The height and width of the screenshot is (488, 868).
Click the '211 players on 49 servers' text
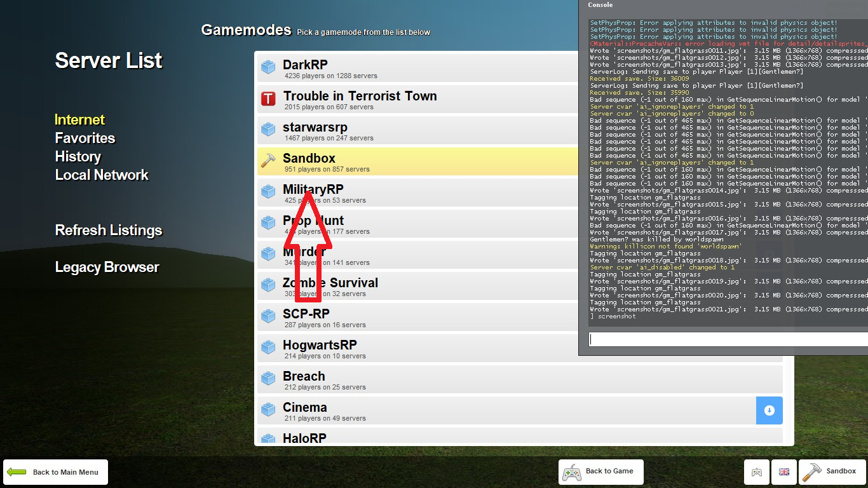point(325,419)
